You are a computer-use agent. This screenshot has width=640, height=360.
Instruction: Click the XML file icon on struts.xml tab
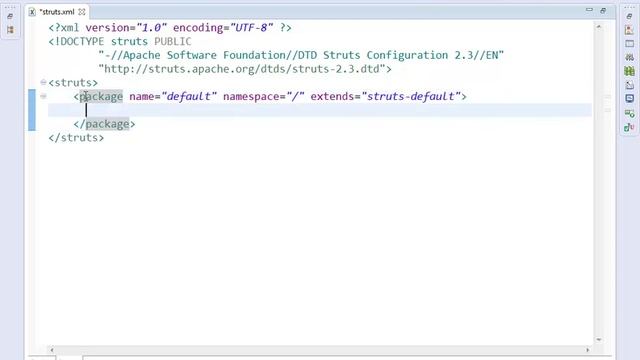pos(32,12)
